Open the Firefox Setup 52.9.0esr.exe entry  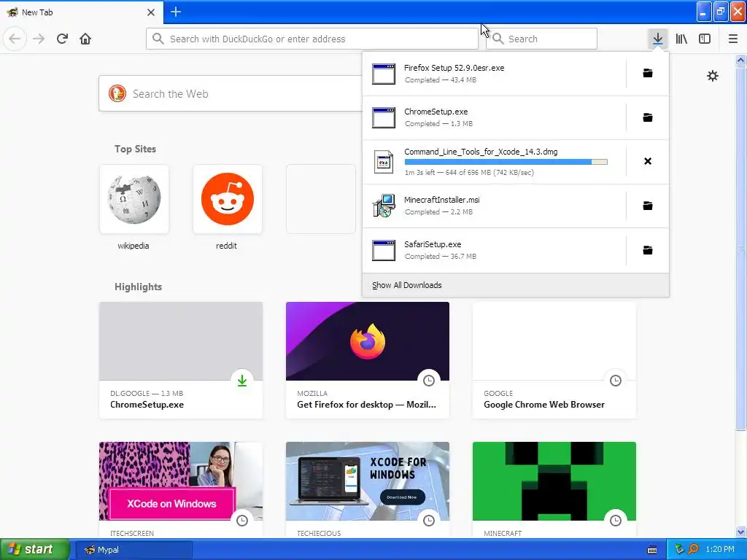click(494, 74)
